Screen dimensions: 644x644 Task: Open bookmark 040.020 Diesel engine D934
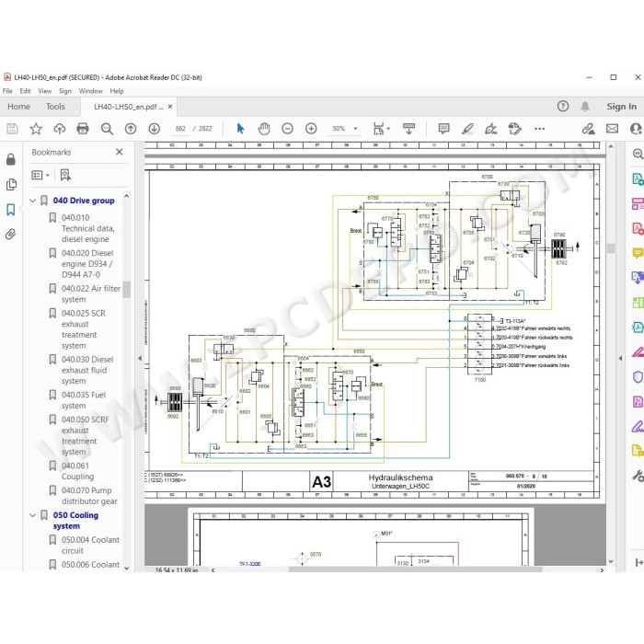(x=87, y=264)
